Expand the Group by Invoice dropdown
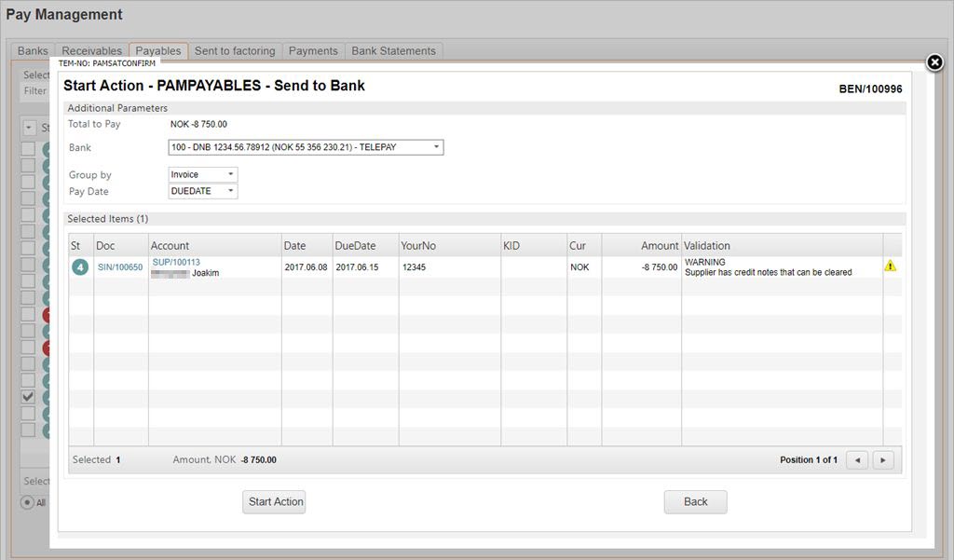This screenshot has height=560, width=954. click(x=203, y=174)
